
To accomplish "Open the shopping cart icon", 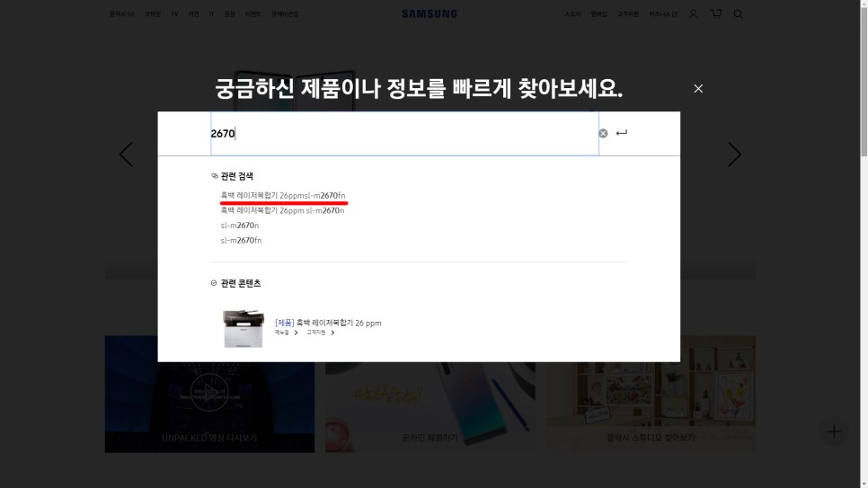I will click(716, 13).
